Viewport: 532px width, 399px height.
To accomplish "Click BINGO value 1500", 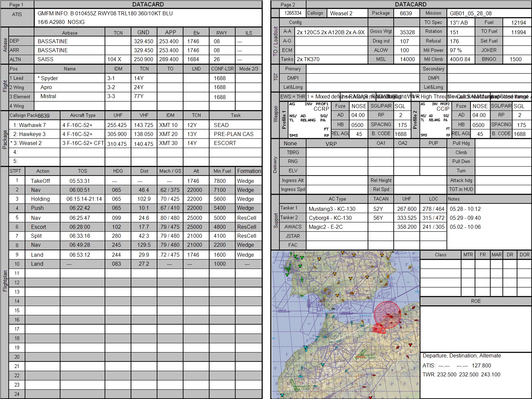I will click(516, 59).
